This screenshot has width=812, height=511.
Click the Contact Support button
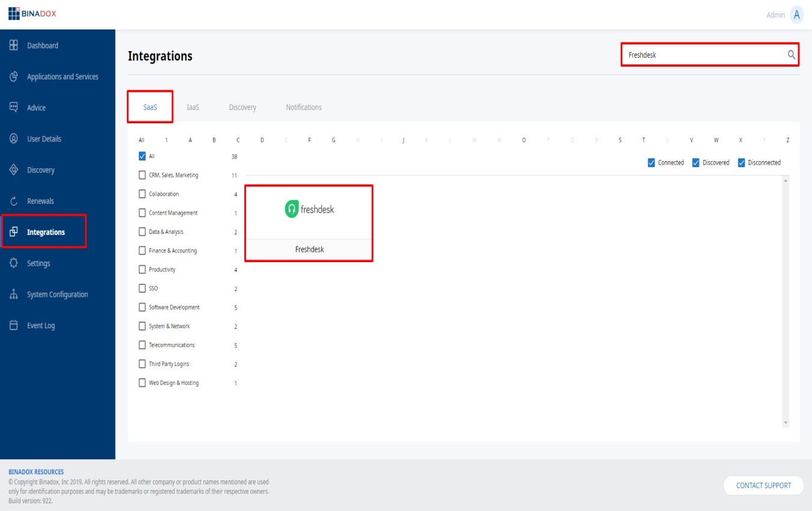coord(763,486)
